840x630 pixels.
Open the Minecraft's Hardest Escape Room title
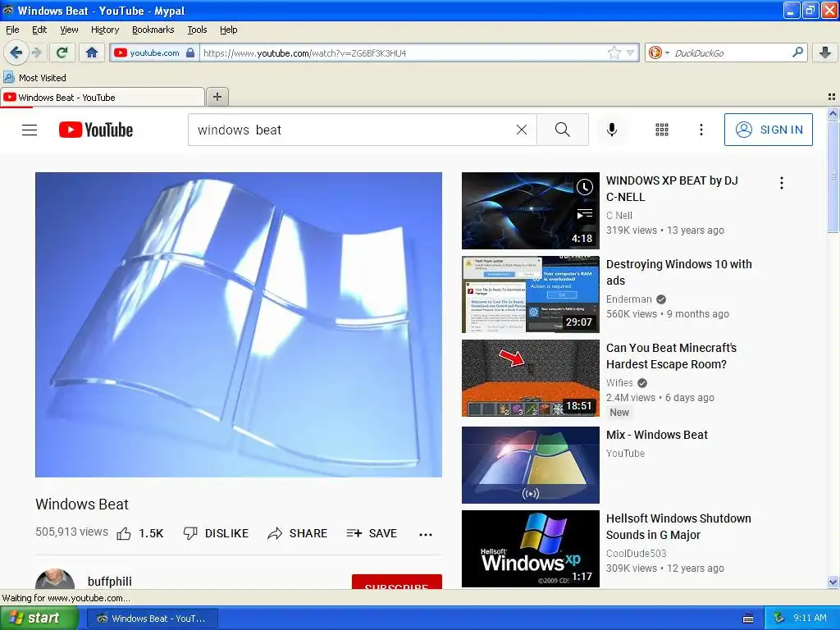tap(671, 356)
